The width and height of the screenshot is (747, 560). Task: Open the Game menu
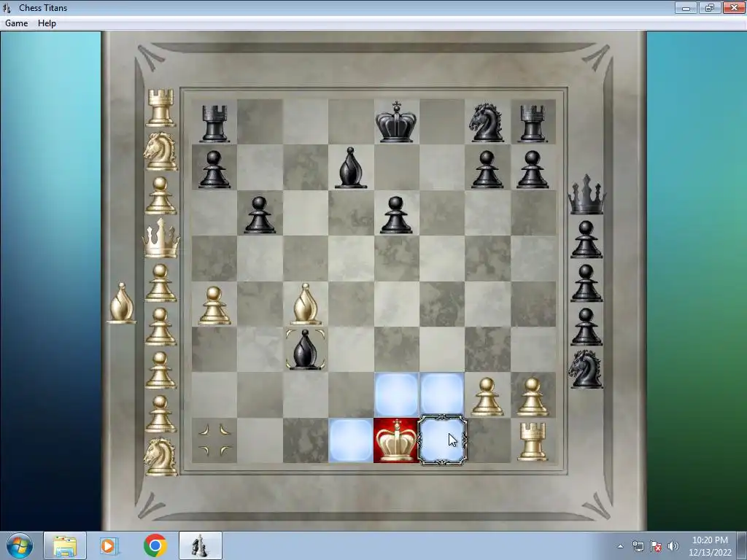click(16, 23)
